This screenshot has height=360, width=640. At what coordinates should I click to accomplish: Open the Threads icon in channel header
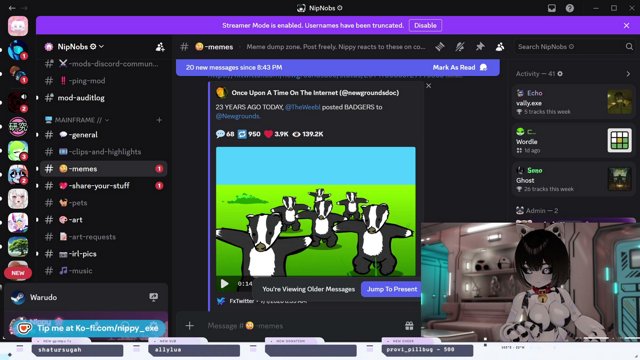440,47
